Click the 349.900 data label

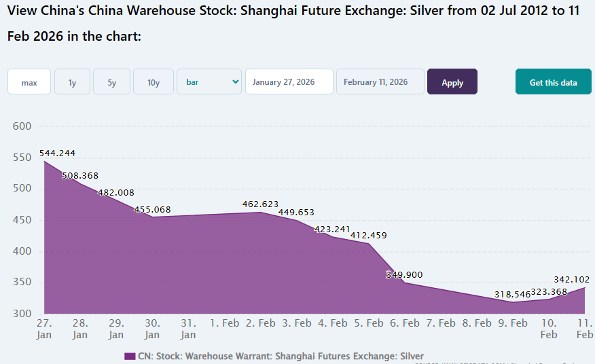(x=404, y=274)
